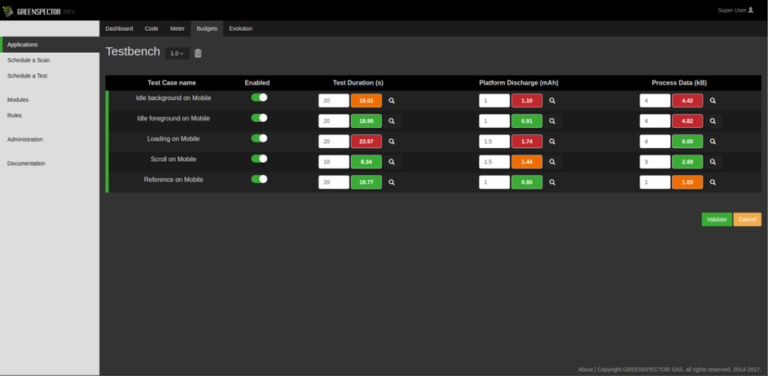This screenshot has height=376, width=768.
Task: Click the red 23.57 duration result badge
Action: tap(366, 141)
